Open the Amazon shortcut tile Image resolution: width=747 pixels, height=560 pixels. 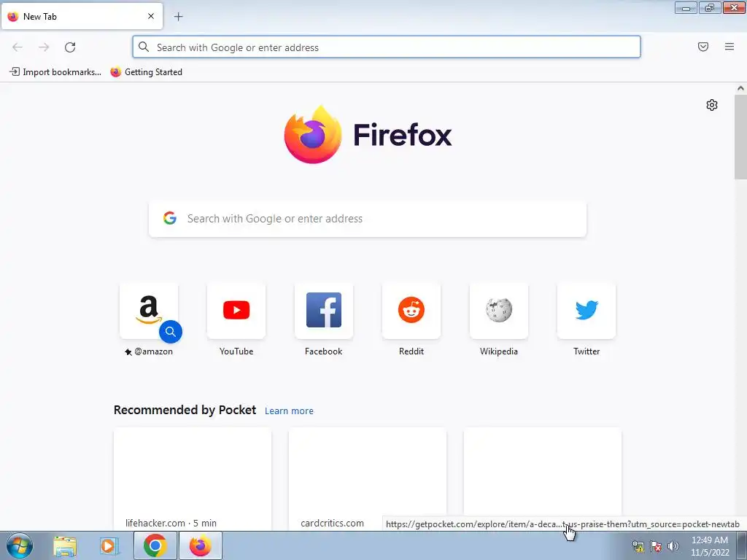(x=149, y=311)
